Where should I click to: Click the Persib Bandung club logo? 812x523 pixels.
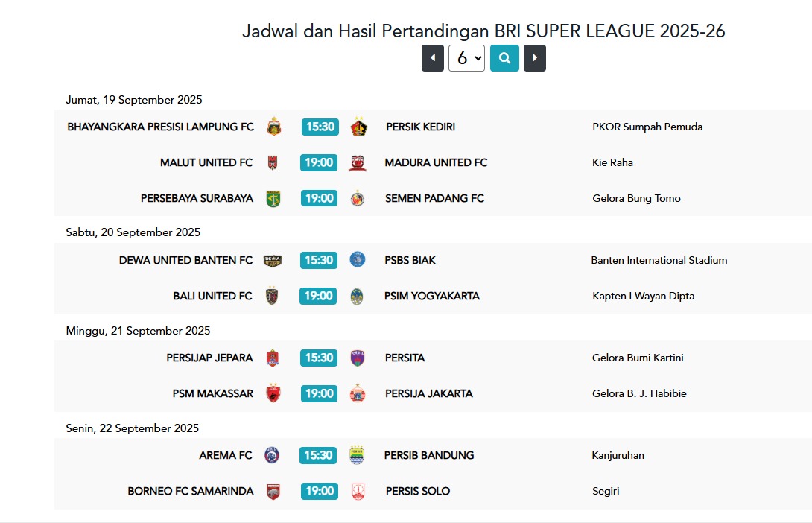pos(357,455)
